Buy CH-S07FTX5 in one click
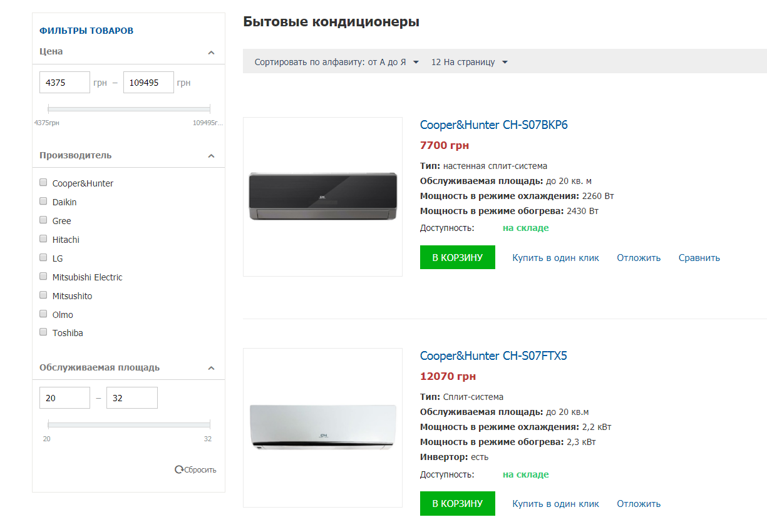The image size is (767, 532). pyautogui.click(x=555, y=504)
